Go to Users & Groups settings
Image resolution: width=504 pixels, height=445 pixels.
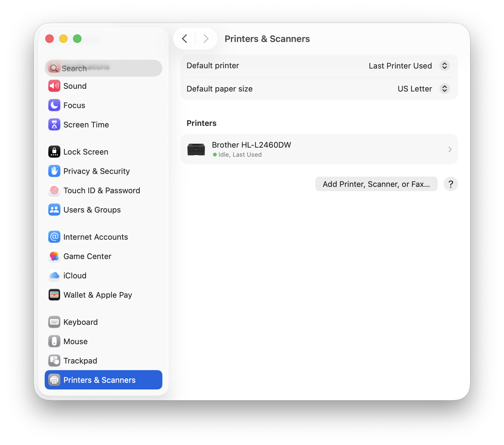tap(92, 210)
